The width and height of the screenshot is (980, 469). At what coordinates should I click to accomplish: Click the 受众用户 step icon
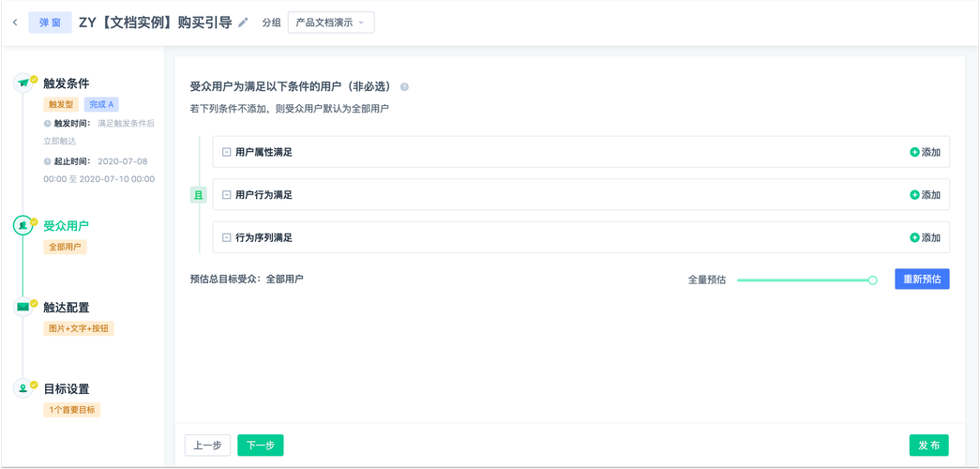[23, 225]
